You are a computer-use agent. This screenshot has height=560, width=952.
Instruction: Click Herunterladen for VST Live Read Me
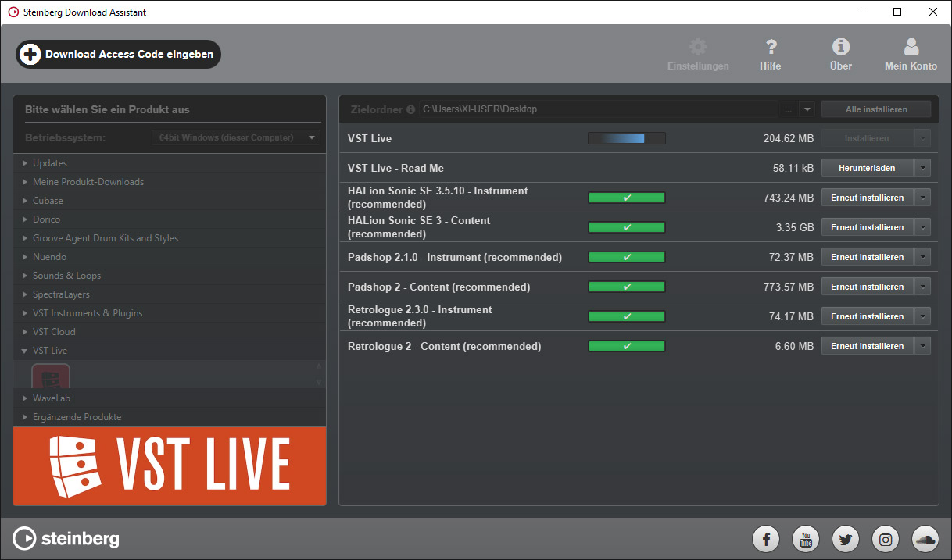[x=867, y=168]
